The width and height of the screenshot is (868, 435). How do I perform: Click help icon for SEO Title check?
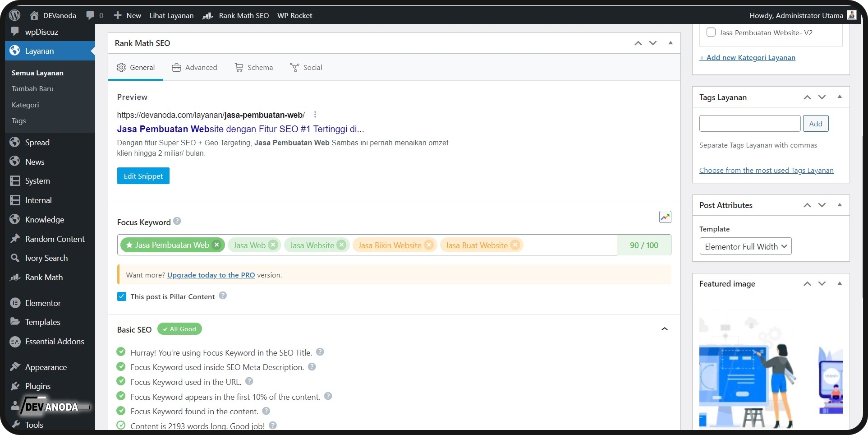320,352
